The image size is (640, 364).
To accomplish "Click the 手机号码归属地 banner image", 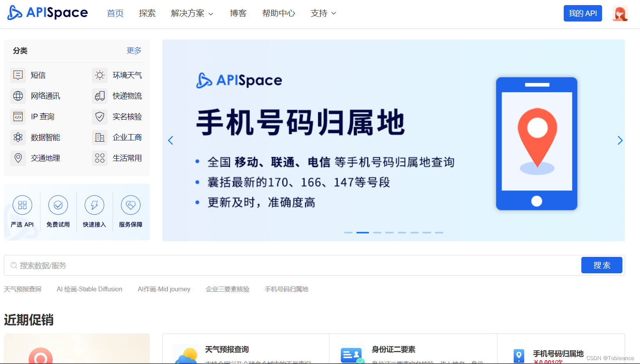I will [394, 140].
